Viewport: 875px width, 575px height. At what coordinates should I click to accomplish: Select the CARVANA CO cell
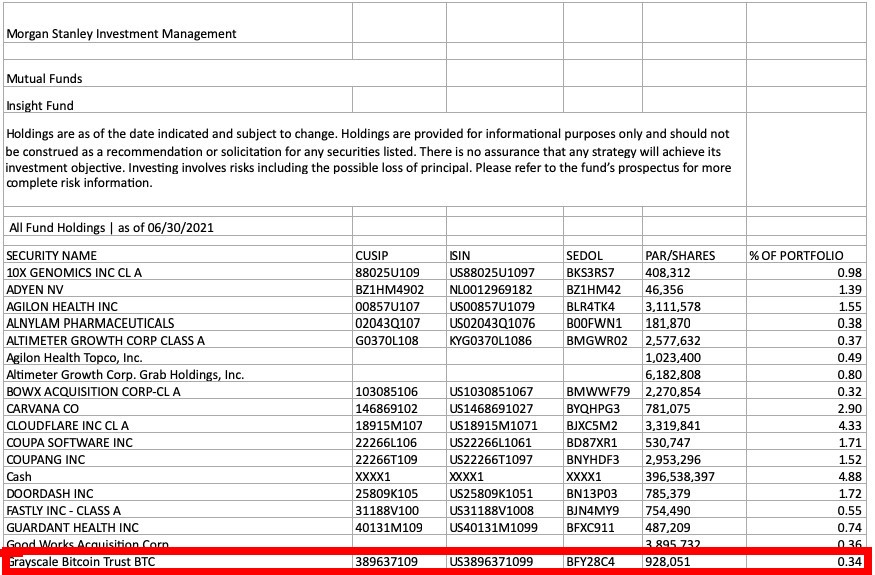[177, 409]
